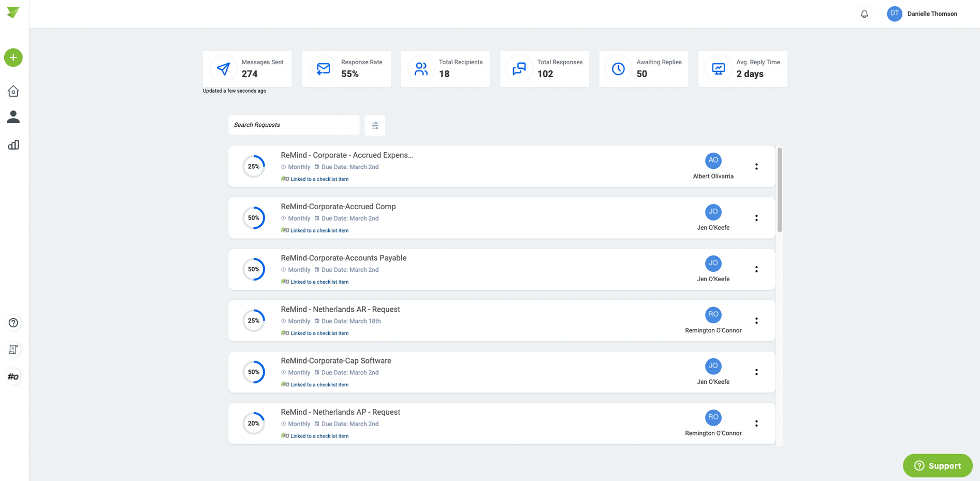
Task: Open checklist link under ReMind - Netherlands AP - Request
Action: click(x=319, y=436)
